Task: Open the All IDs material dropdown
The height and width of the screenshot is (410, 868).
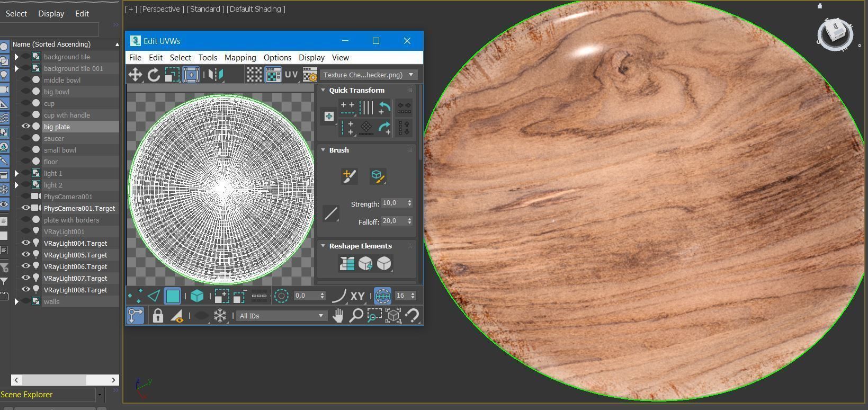Action: coord(281,316)
